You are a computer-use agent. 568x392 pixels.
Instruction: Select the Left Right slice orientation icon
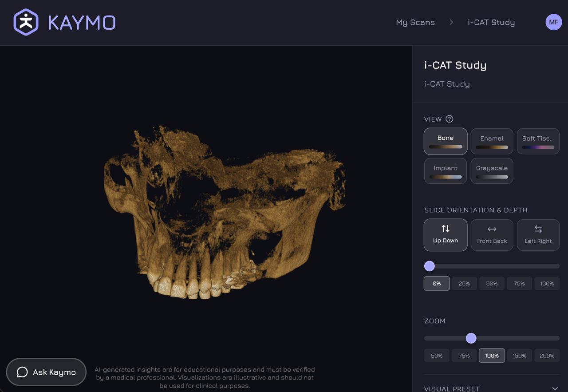[538, 228]
